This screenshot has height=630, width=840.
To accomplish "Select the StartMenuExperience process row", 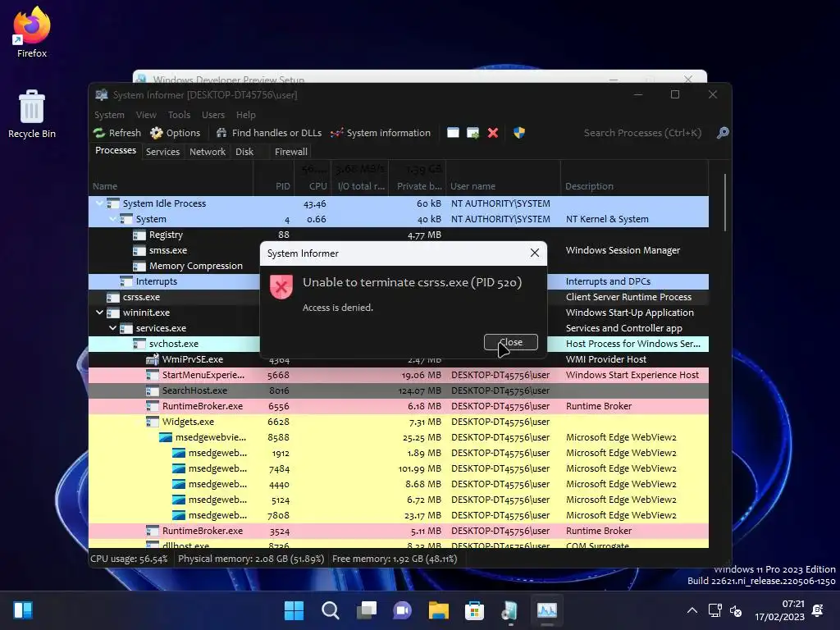I will coord(399,375).
